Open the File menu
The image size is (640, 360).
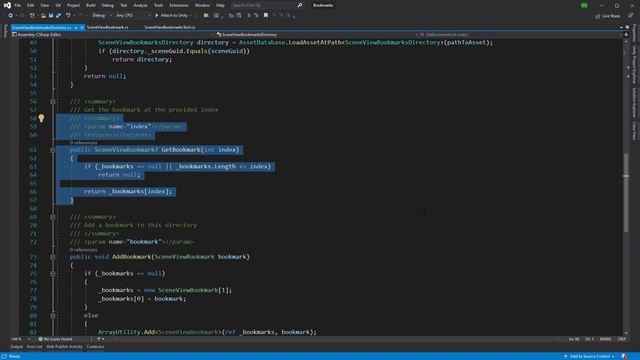coord(18,5)
